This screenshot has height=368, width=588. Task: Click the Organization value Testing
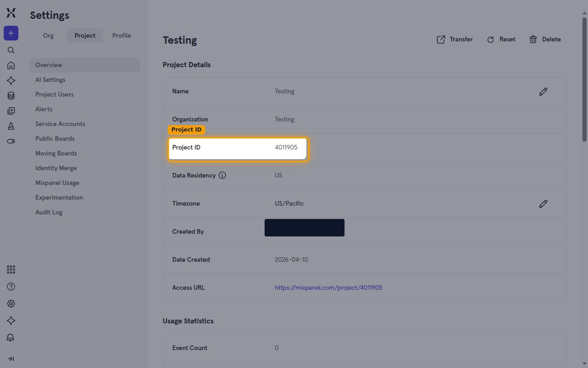284,119
